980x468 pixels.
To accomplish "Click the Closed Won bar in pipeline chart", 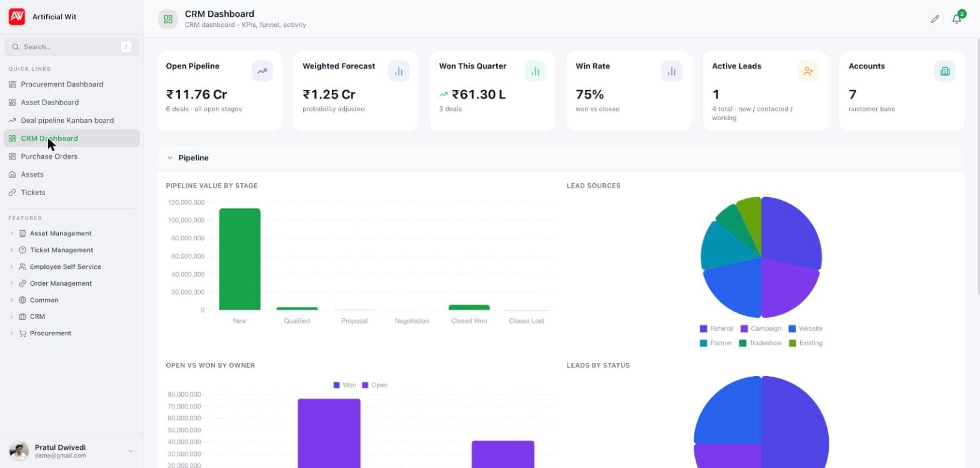I will [469, 307].
